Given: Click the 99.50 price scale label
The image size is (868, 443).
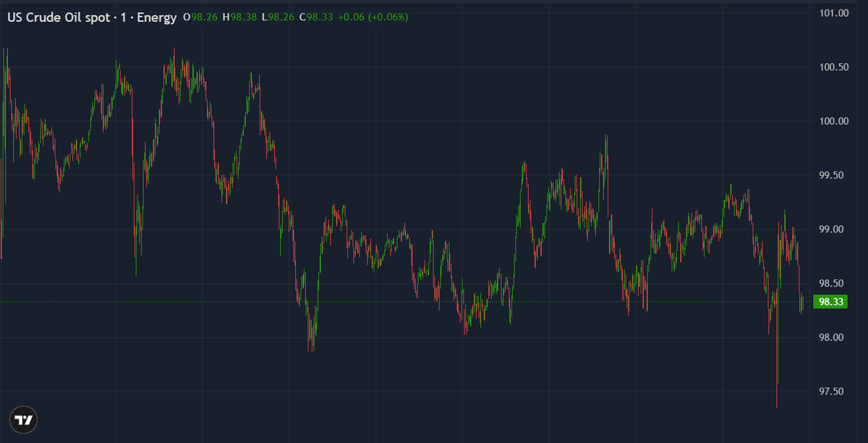Looking at the screenshot, I should [832, 174].
